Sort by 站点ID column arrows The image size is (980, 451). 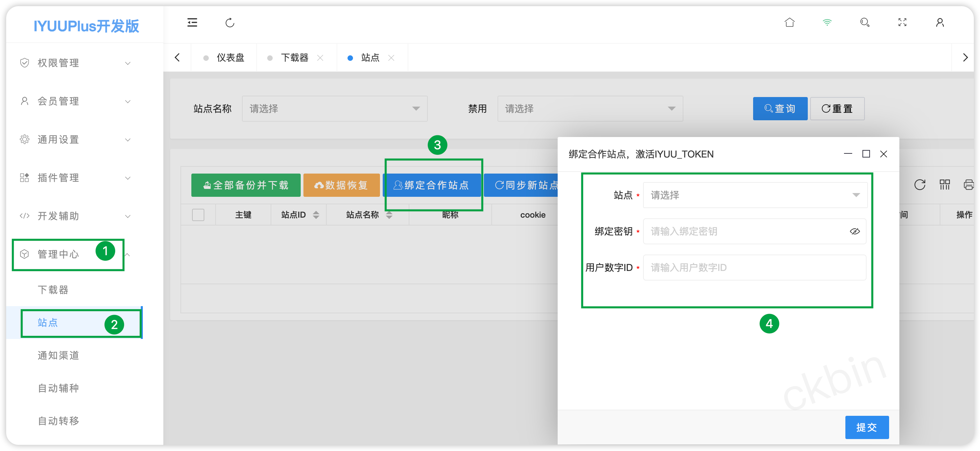(316, 215)
